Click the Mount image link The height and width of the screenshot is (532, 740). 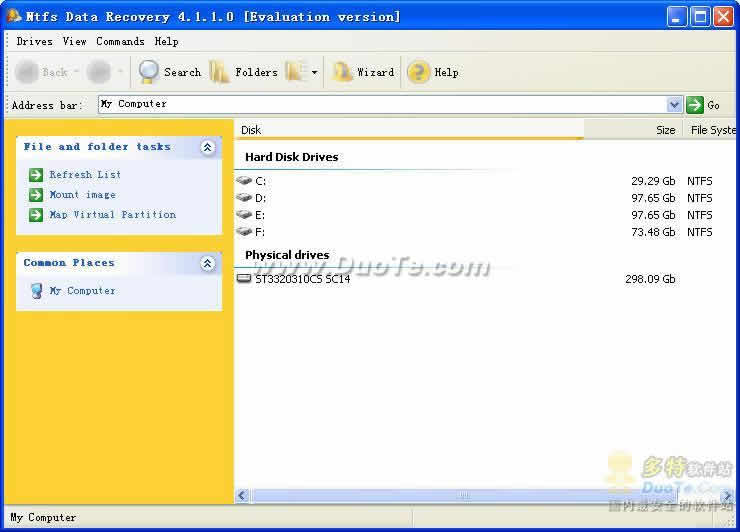tap(83, 194)
